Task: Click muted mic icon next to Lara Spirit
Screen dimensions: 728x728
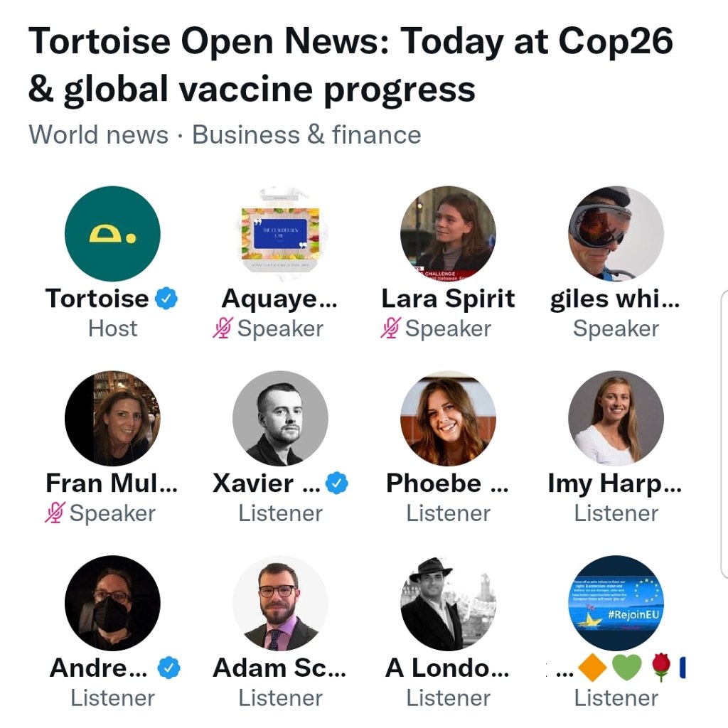Action: coord(391,328)
